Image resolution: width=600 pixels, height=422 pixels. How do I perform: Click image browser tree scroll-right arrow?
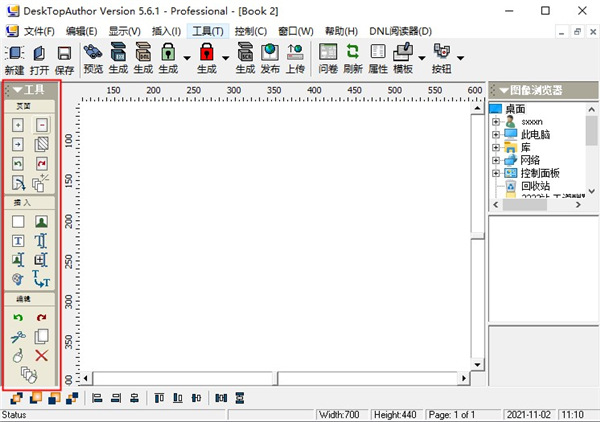[578, 205]
